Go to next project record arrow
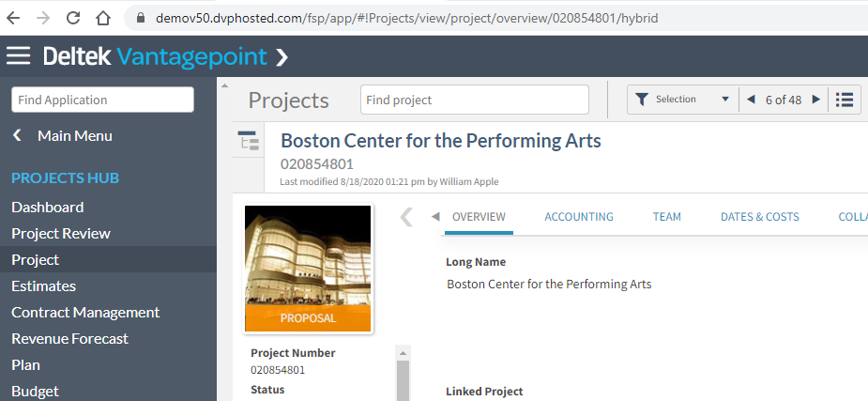Viewport: 868px width, 401px height. [x=815, y=100]
